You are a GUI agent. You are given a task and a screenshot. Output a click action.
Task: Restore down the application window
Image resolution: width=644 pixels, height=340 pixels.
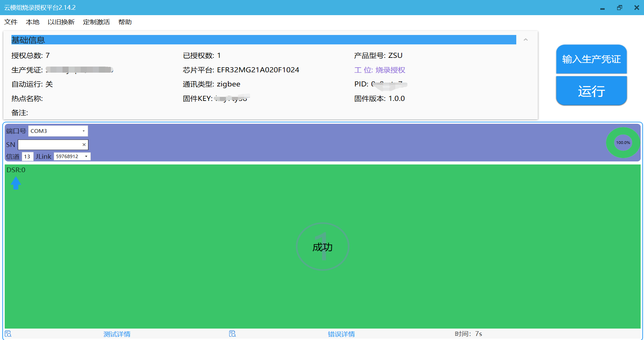pyautogui.click(x=619, y=8)
